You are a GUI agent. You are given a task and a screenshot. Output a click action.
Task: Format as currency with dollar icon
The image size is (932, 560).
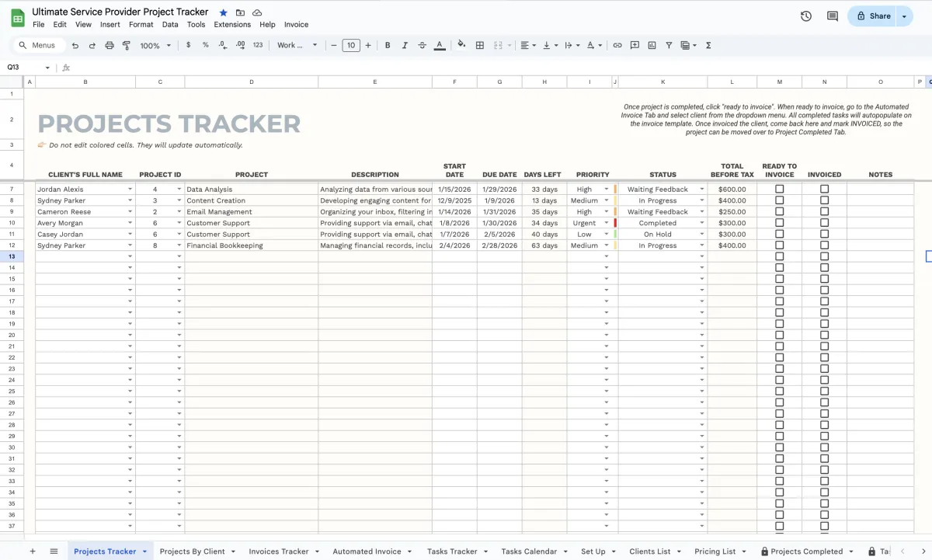click(x=189, y=45)
